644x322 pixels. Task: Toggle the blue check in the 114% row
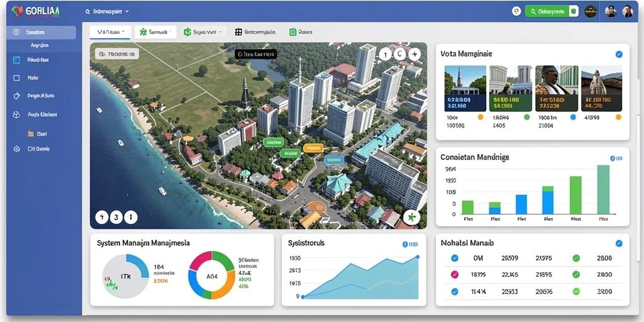pos(455,292)
